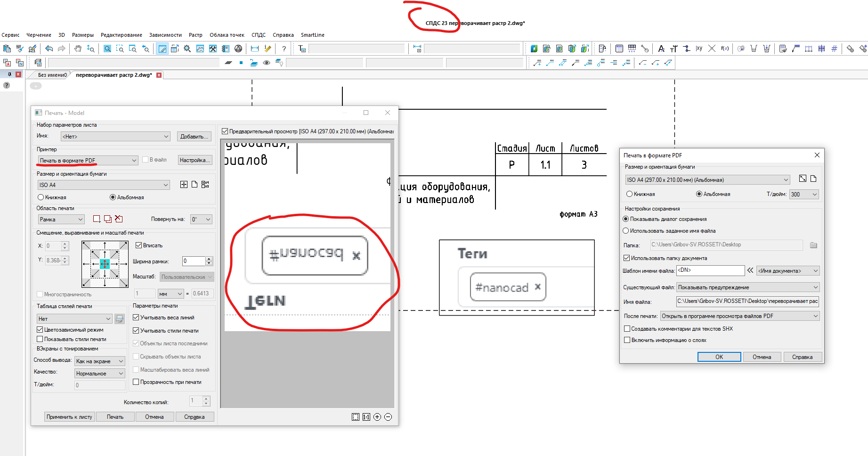The height and width of the screenshot is (456, 868).
Task: Click the add leader line icon
Action: pyautogui.click(x=537, y=63)
